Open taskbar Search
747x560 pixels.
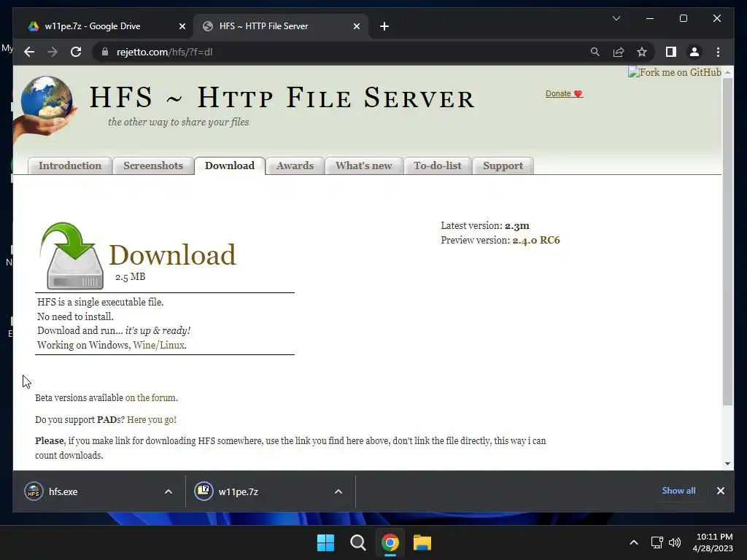(357, 542)
